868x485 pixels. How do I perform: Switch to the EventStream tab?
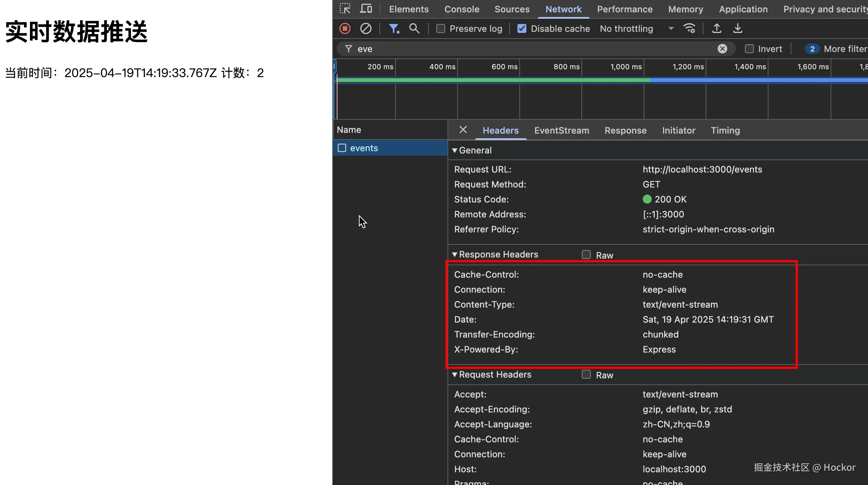(561, 130)
